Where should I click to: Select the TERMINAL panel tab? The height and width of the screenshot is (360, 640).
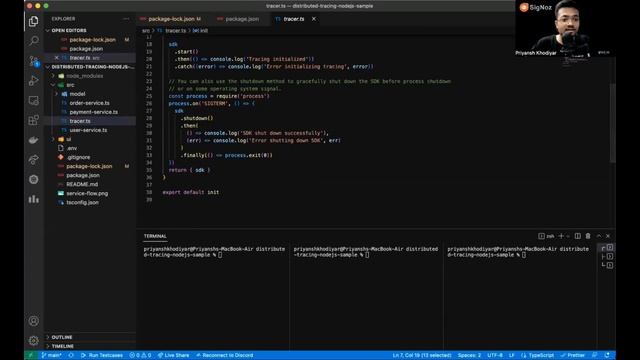(x=155, y=236)
